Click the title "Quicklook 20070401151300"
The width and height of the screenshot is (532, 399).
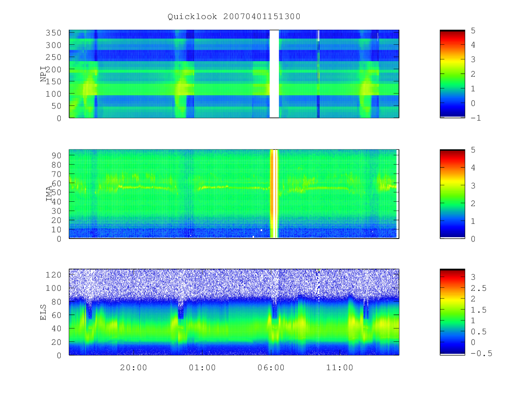pyautogui.click(x=234, y=17)
